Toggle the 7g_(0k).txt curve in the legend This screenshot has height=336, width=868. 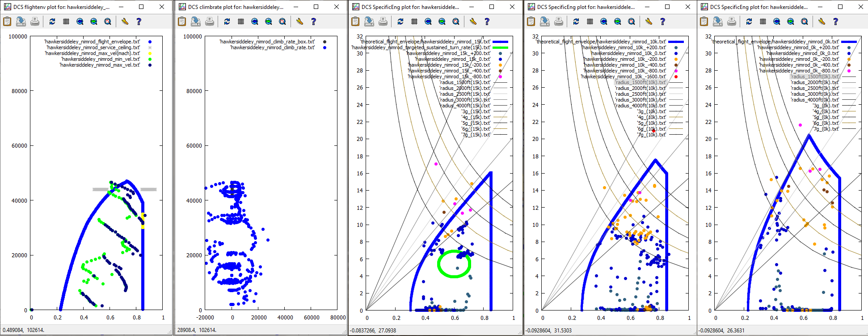(x=826, y=129)
